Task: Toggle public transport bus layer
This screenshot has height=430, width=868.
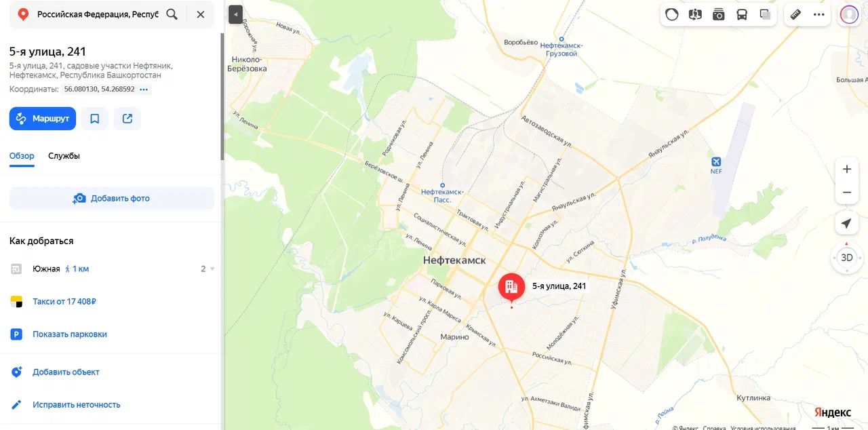Action: click(x=742, y=14)
